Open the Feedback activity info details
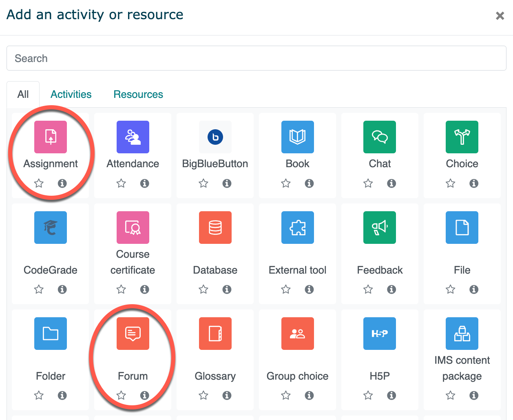 click(x=391, y=290)
